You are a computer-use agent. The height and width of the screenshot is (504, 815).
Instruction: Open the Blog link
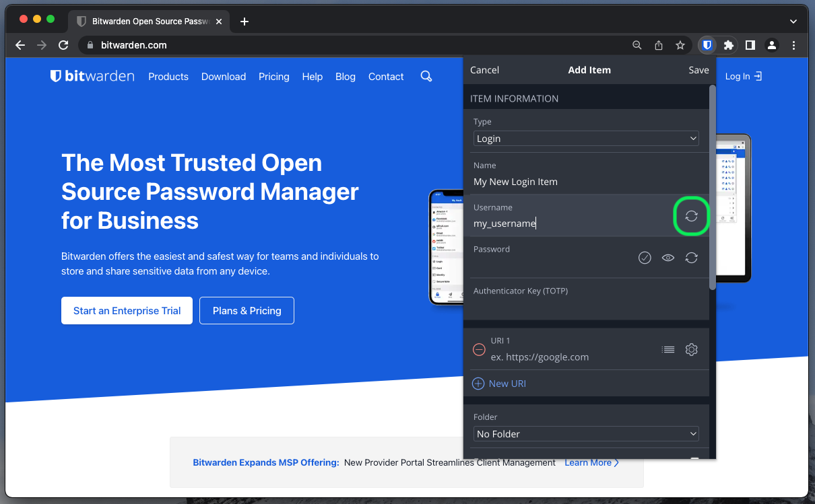point(346,77)
